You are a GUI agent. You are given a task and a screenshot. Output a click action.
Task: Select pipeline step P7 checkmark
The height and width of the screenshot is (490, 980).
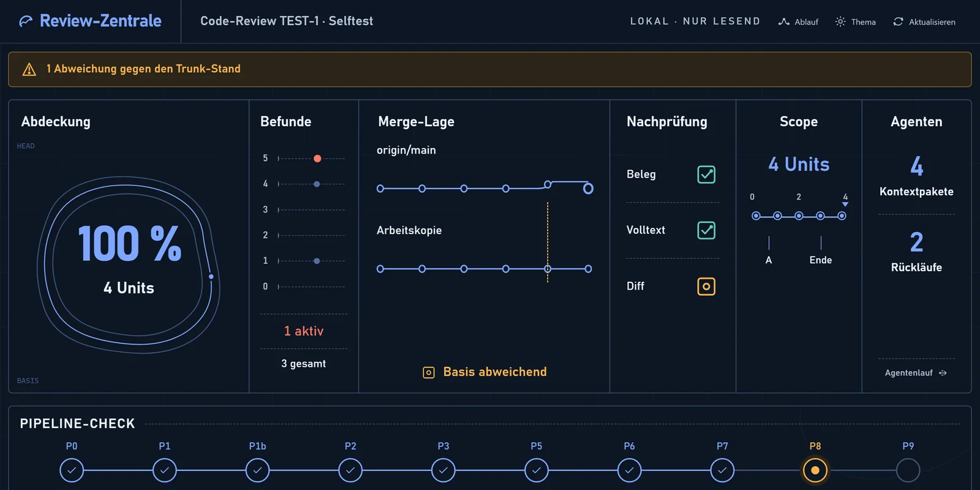pos(722,470)
